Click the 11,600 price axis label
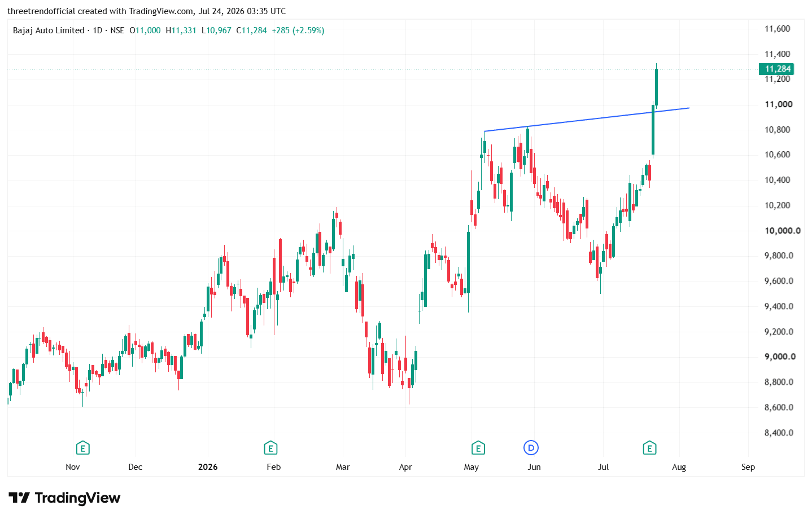This screenshot has width=812, height=519. 777,29
